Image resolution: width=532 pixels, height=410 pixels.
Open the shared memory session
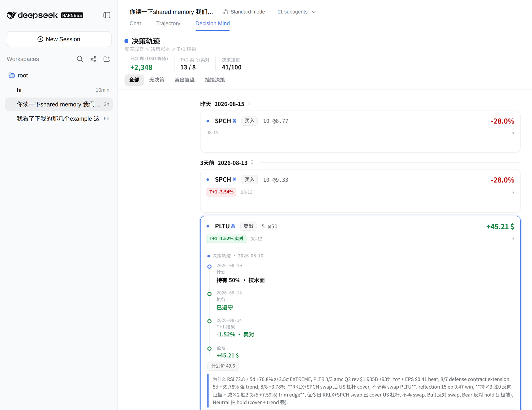(59, 104)
